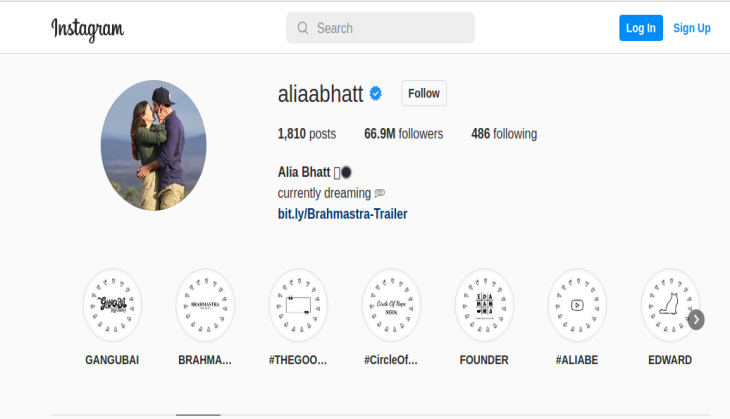Screen dimensions: 730x419
Task: Select the active tab below the highlights
Action: [198, 414]
